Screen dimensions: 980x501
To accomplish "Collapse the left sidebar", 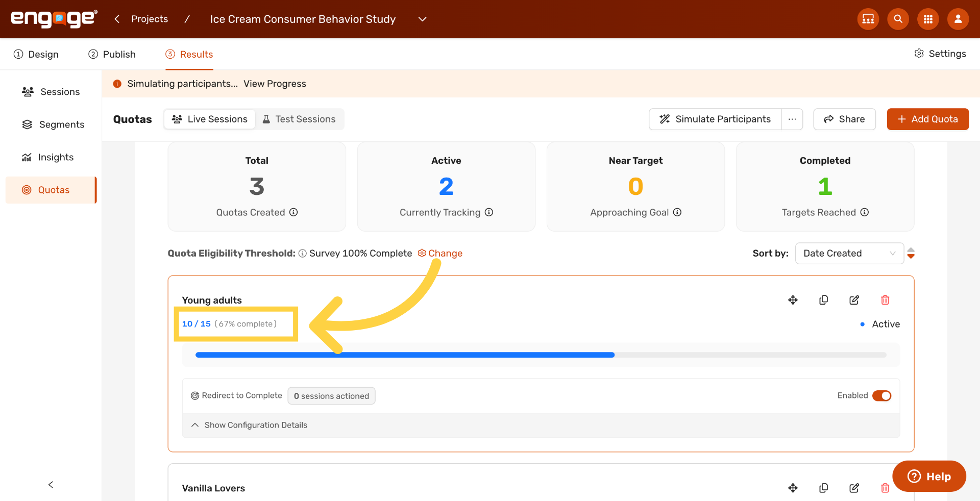I will [x=51, y=485].
